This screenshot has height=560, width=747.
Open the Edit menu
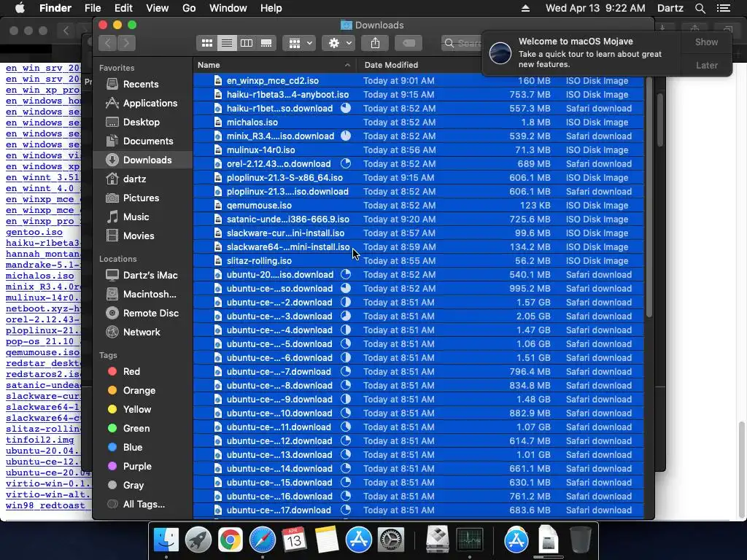pos(123,8)
